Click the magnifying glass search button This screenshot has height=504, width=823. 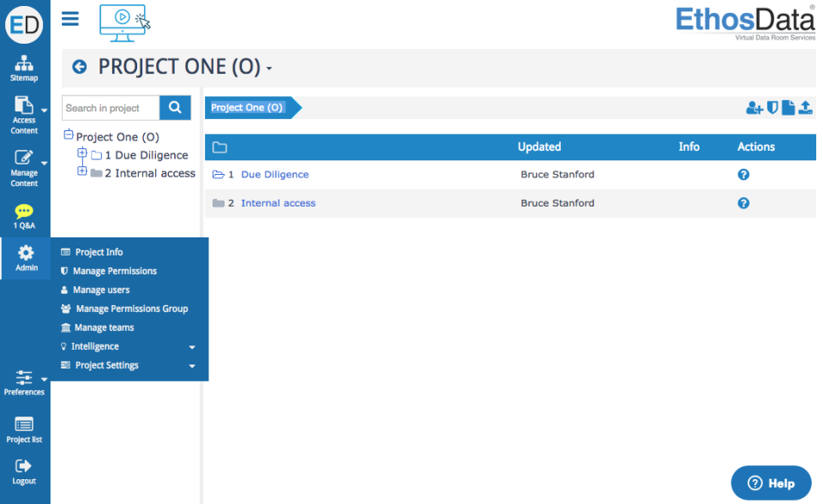[x=175, y=108]
